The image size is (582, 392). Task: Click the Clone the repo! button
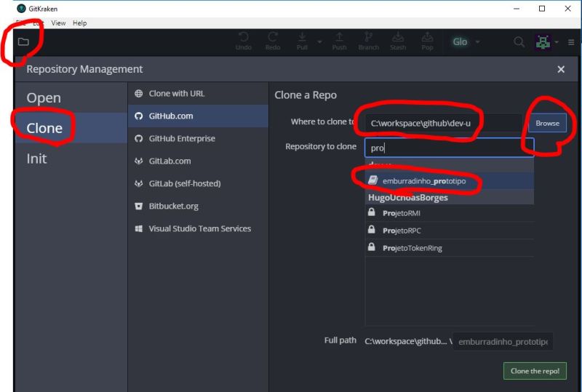tap(535, 371)
